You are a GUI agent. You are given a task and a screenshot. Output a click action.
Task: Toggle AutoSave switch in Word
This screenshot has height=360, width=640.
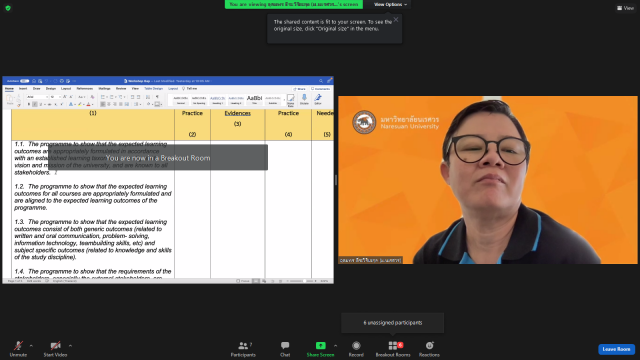(x=24, y=81)
